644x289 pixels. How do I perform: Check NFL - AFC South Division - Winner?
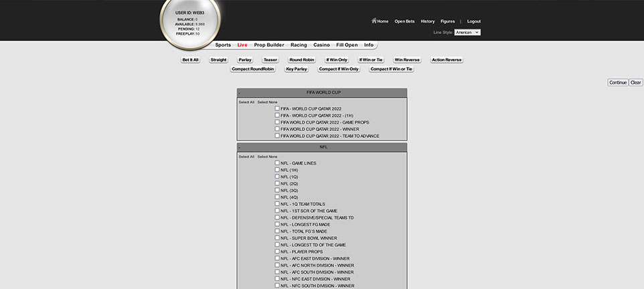point(277,272)
